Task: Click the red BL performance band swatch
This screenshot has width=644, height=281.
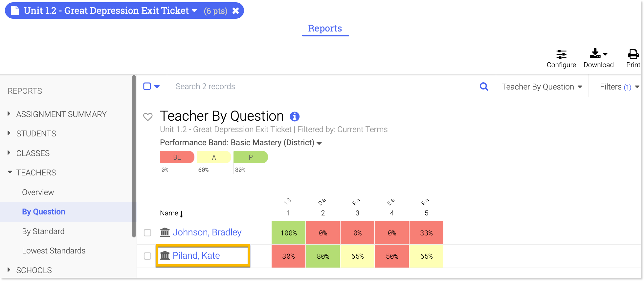Action: coord(177,157)
